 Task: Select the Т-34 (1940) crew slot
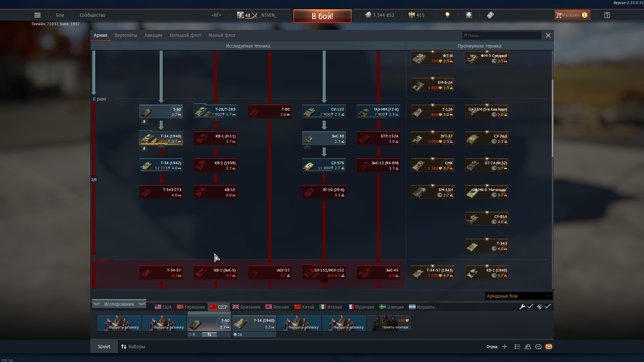click(254, 323)
